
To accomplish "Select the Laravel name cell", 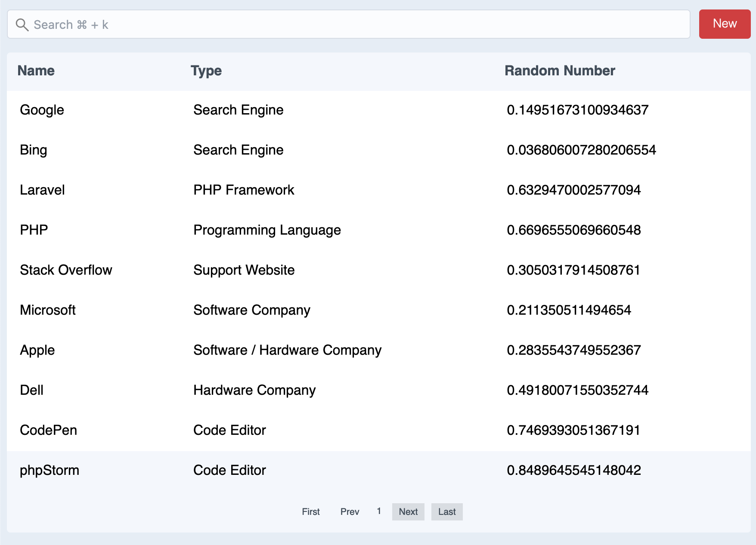I will click(x=42, y=190).
